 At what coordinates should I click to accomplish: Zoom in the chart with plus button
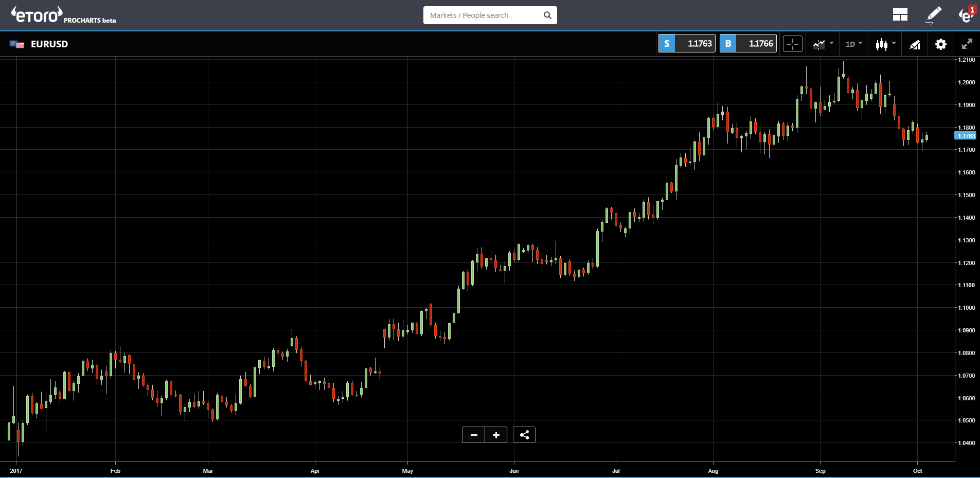(x=496, y=435)
